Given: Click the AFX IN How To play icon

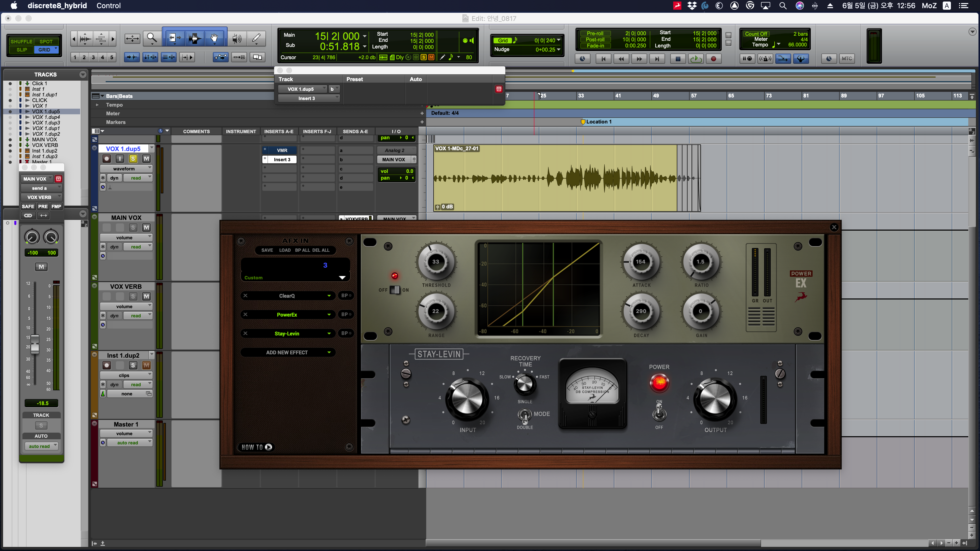Looking at the screenshot, I should click(x=268, y=447).
